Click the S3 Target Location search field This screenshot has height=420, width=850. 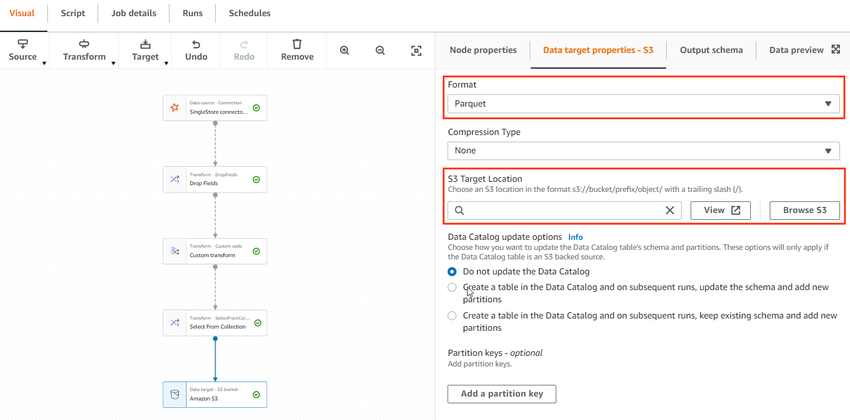coord(560,211)
